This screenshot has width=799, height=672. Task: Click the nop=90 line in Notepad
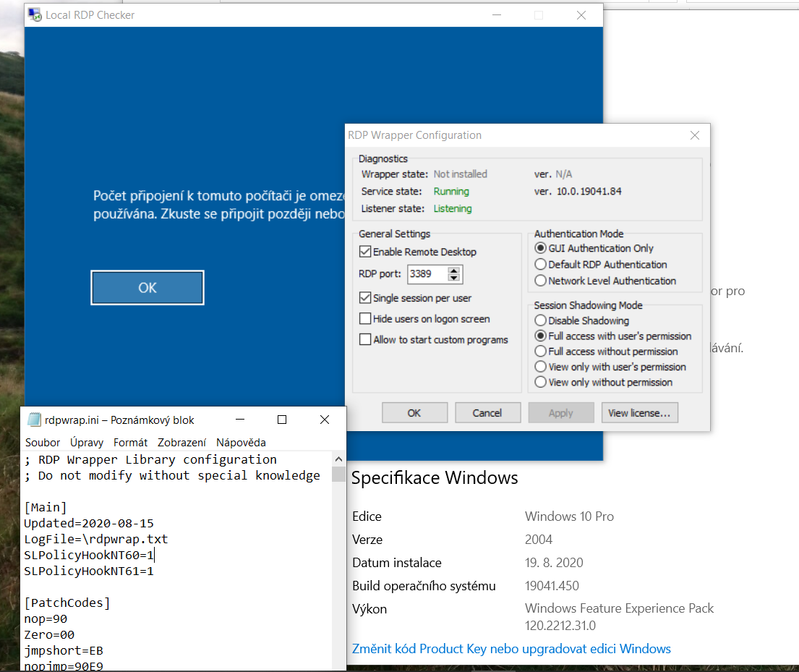point(46,619)
